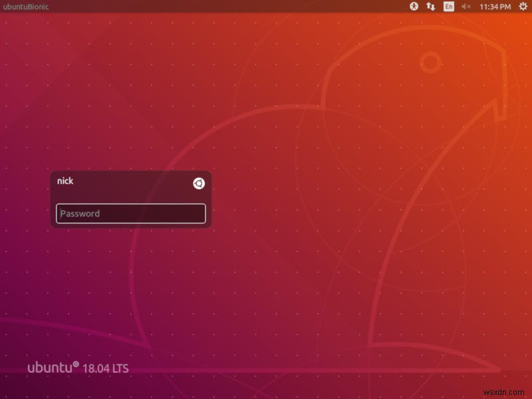Click inside the Password input field
Viewport: 532px width, 399px height.
coord(130,213)
